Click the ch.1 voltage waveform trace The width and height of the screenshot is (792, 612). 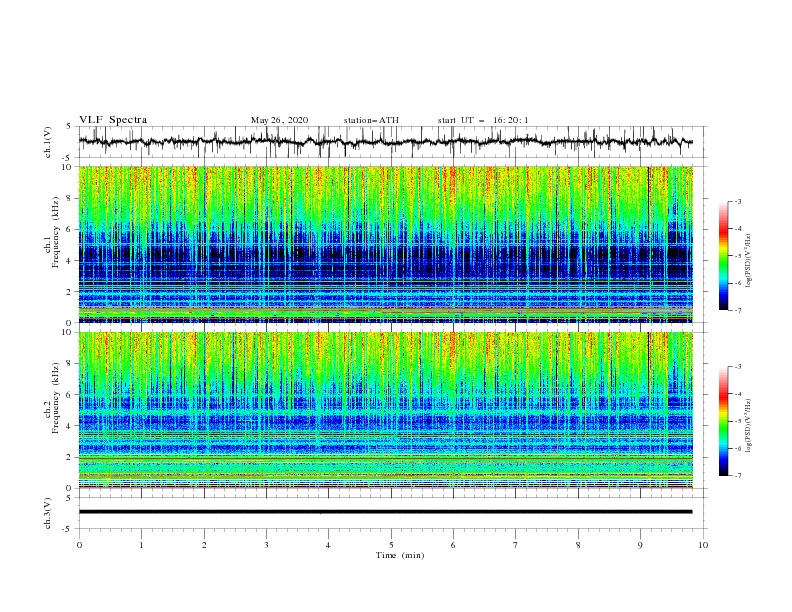click(x=385, y=142)
